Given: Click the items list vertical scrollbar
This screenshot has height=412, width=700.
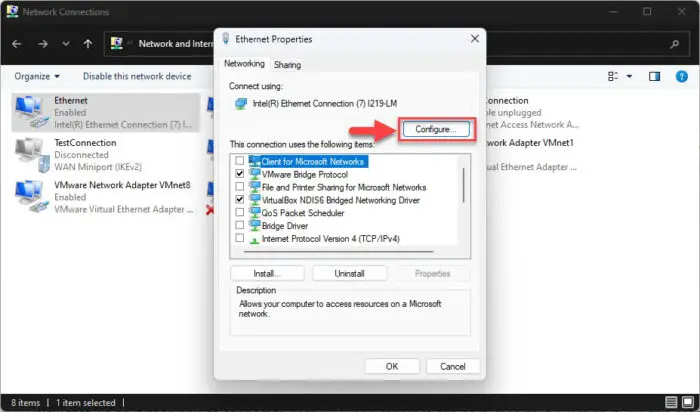Looking at the screenshot, I should point(463,185).
